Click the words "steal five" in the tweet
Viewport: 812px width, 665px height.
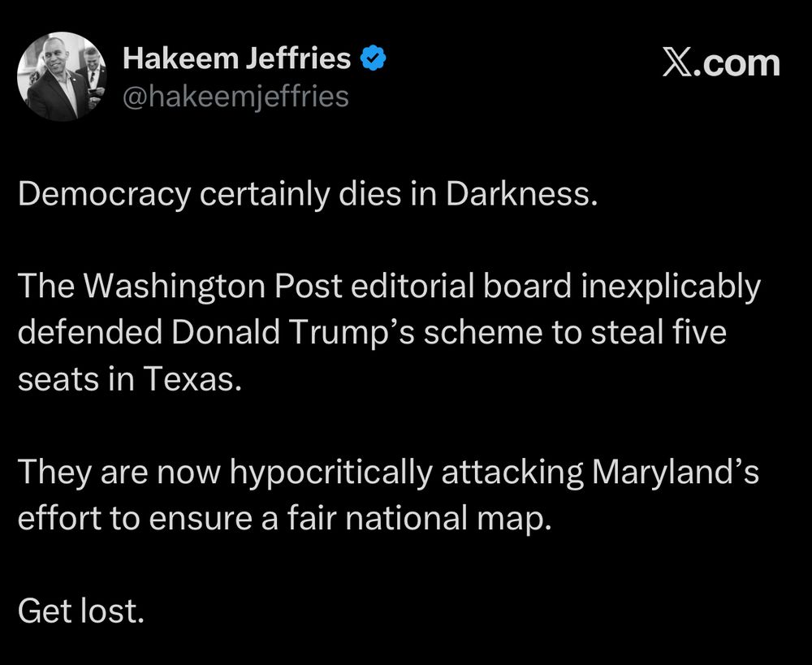coord(659,332)
